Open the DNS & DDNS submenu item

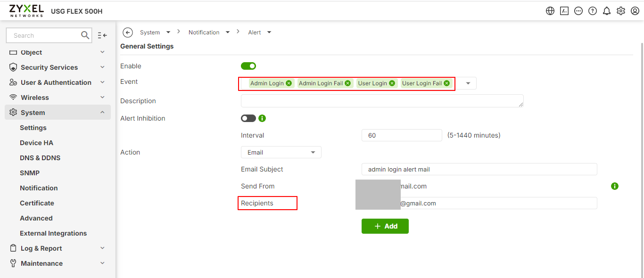(40, 158)
